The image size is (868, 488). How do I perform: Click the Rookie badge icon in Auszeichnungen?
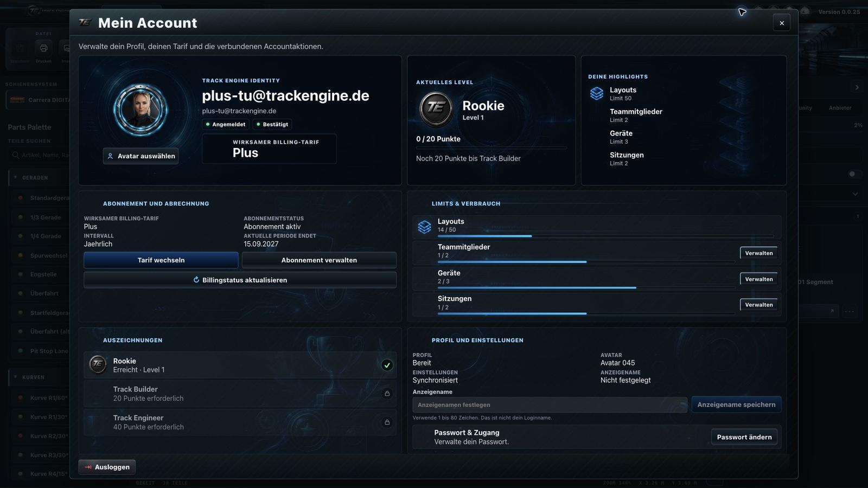[98, 364]
